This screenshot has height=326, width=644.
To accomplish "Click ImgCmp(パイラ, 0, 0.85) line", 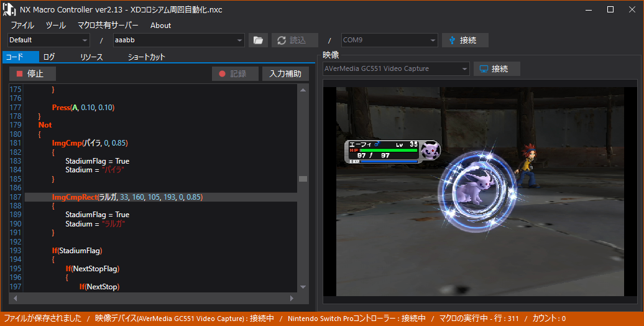I will click(x=90, y=143).
